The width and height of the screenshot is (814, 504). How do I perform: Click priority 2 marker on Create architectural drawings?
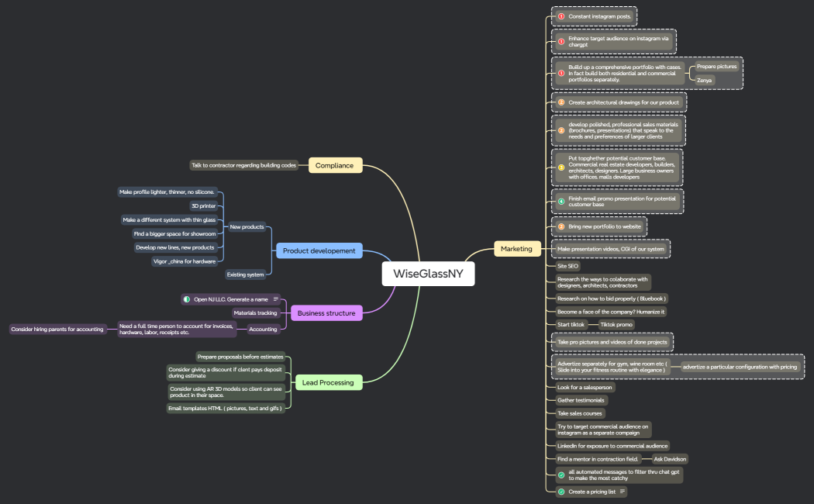[561, 102]
